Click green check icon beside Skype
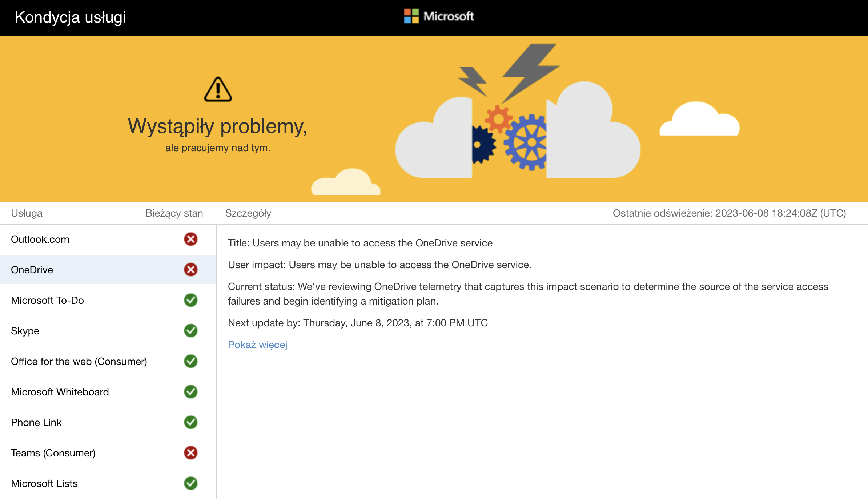The height and width of the screenshot is (499, 868). pyautogui.click(x=190, y=331)
